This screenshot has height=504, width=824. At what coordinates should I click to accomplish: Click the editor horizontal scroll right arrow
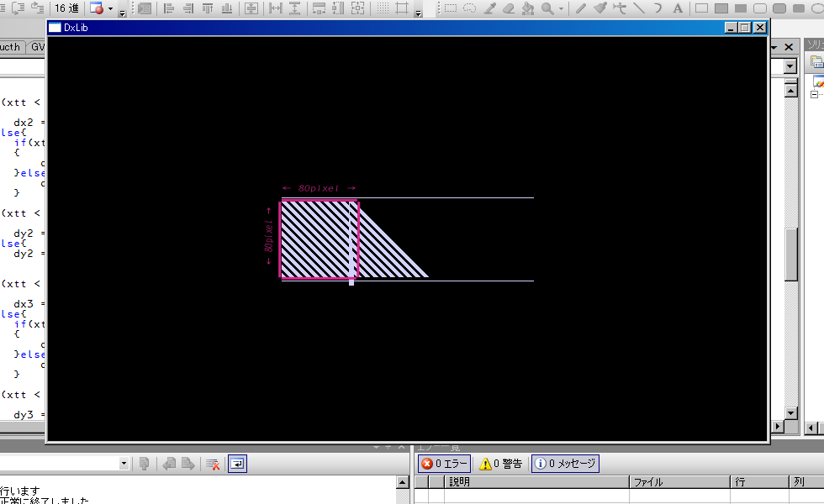778,427
